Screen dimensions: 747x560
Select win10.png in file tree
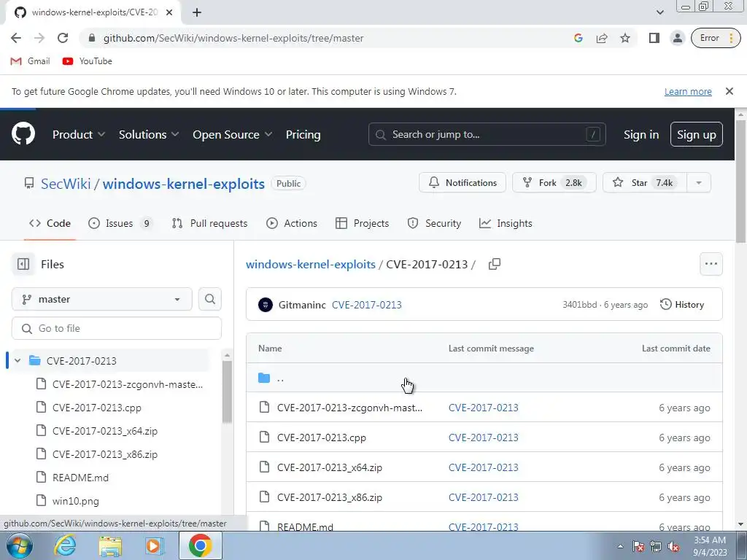(76, 501)
